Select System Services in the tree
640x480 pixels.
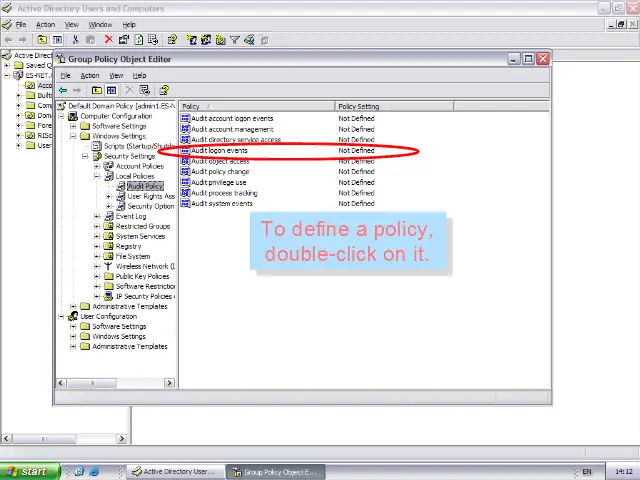(140, 236)
